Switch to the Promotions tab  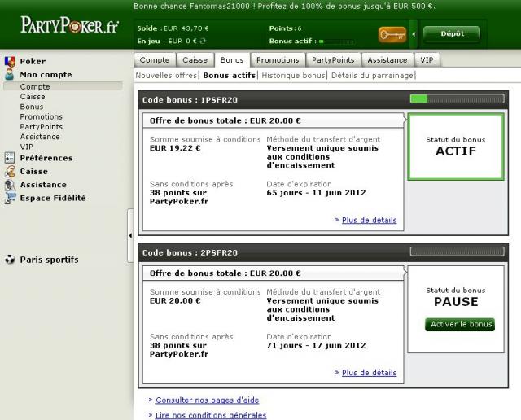[x=278, y=60]
